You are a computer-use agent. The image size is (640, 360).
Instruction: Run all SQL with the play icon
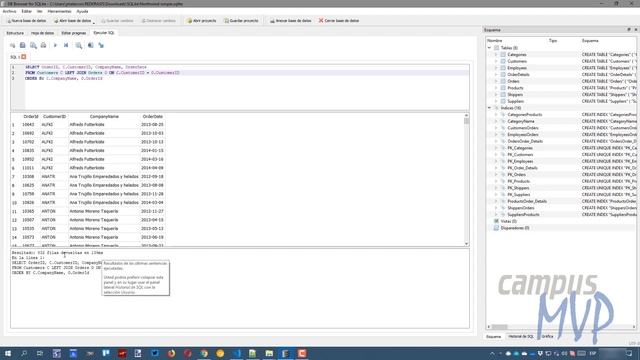pyautogui.click(x=55, y=45)
